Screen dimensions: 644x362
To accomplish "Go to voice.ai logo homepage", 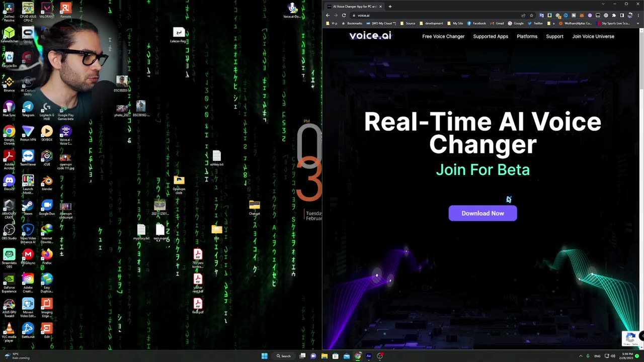I will pos(370,36).
